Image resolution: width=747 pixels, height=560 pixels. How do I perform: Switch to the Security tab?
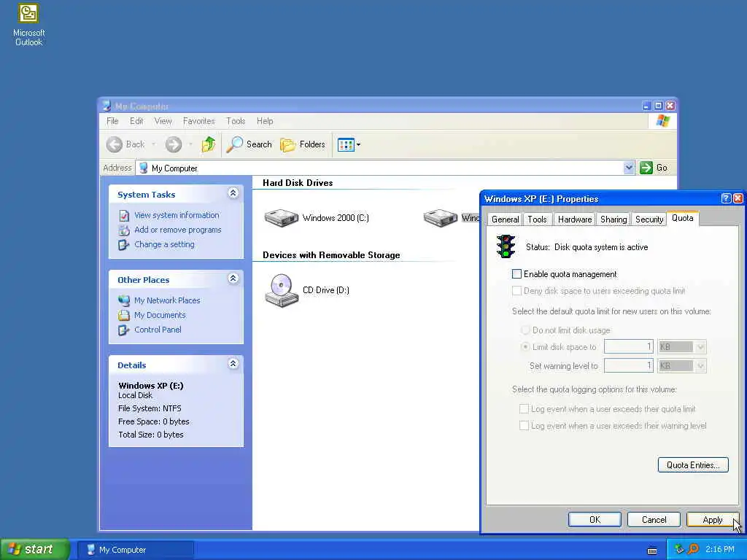(649, 219)
